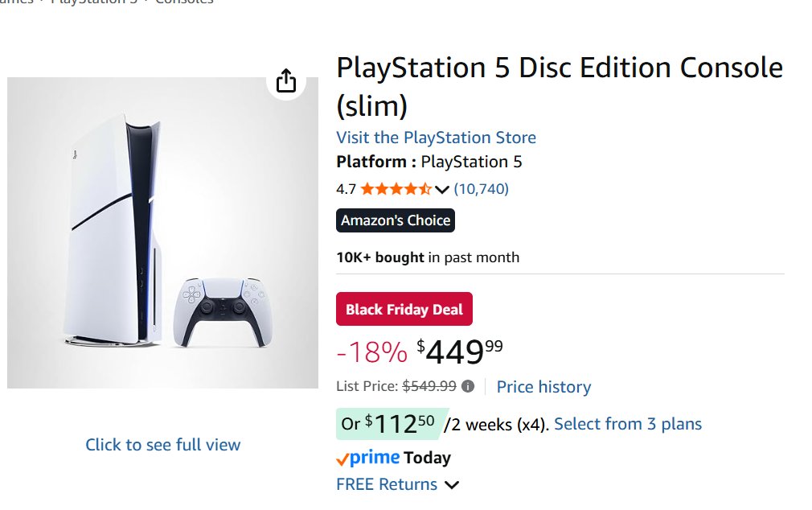Open the 10,740 customer reviews link

tap(481, 189)
